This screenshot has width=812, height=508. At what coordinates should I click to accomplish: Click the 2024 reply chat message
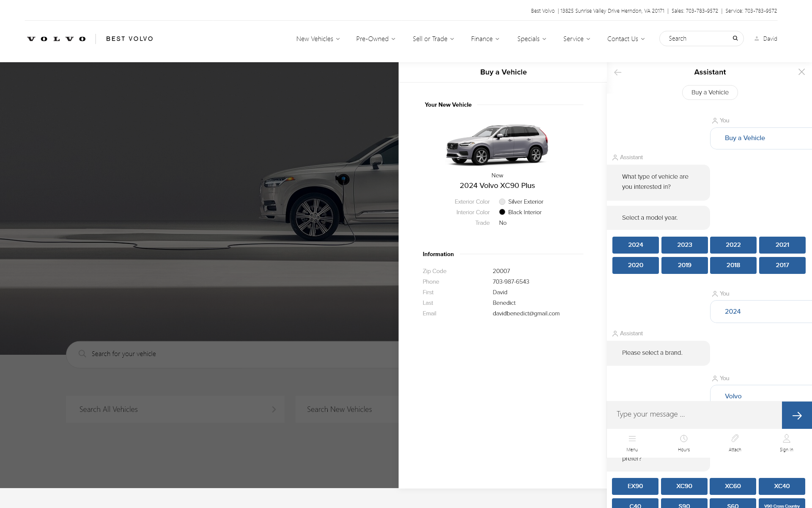[761, 312]
